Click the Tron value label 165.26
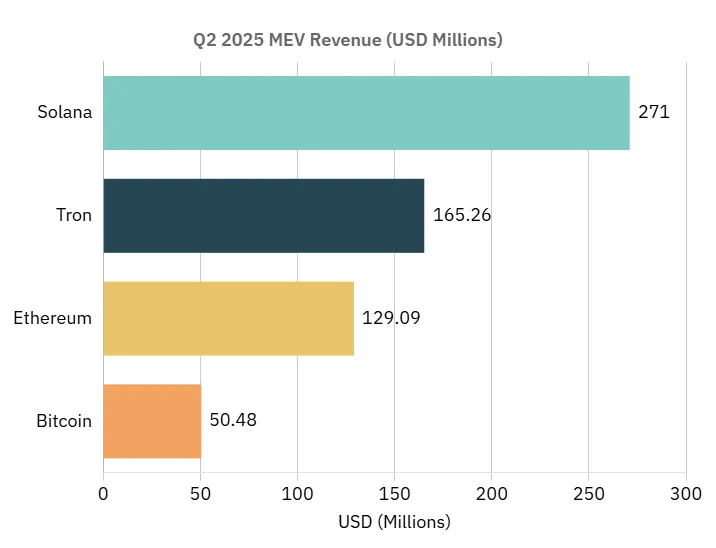The width and height of the screenshot is (716, 548). [x=462, y=215]
